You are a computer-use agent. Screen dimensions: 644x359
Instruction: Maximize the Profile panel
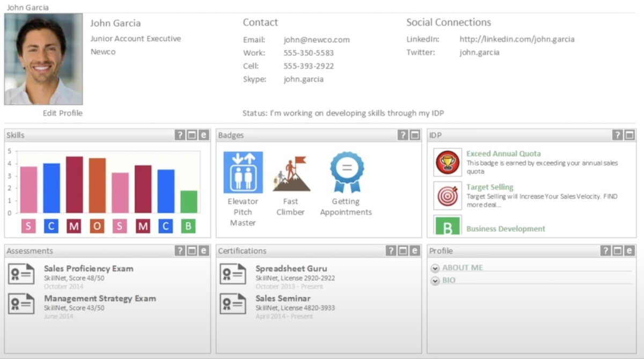[x=618, y=251]
